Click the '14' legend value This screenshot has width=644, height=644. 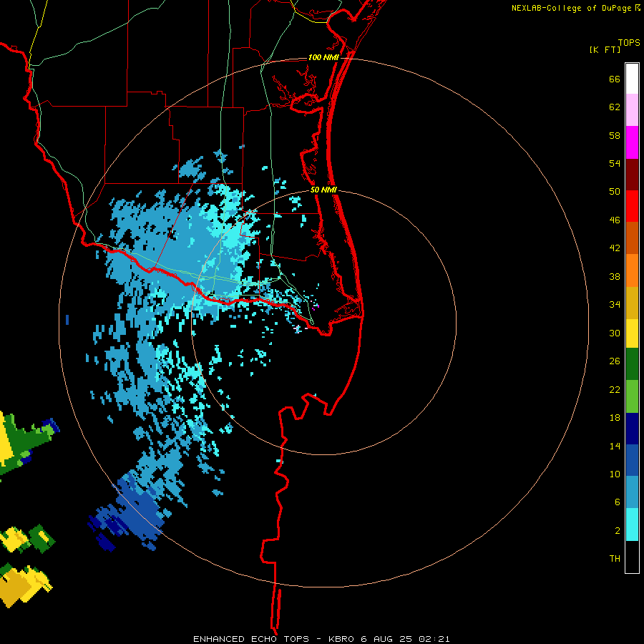[615, 446]
